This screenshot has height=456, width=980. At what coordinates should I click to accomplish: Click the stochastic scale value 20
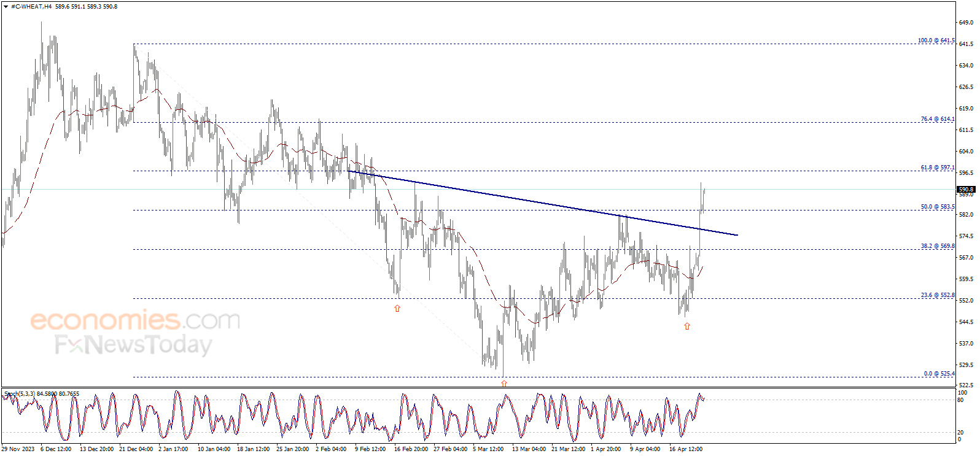coord(961,433)
